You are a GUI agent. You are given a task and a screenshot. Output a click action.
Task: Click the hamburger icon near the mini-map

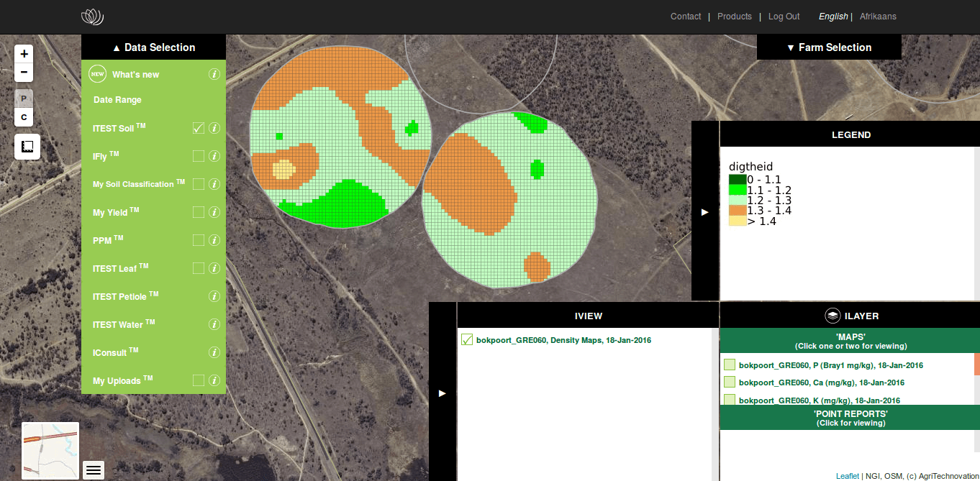pos(93,469)
